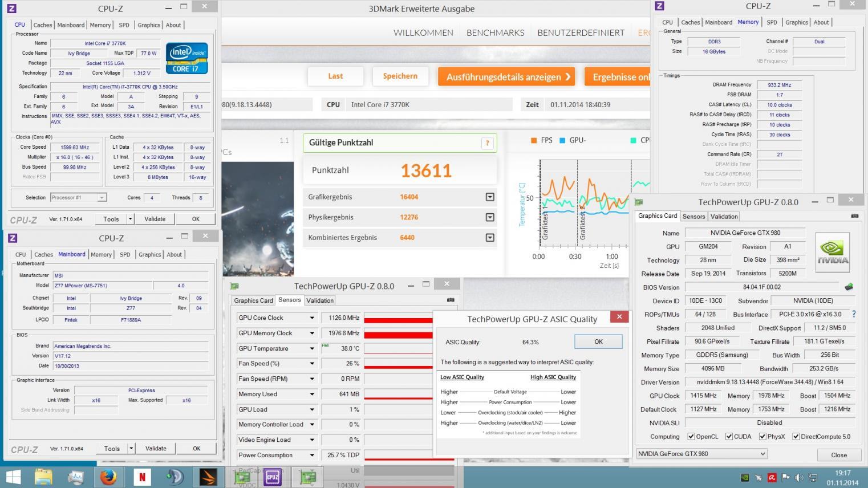Open the Windows Start button

click(x=13, y=477)
